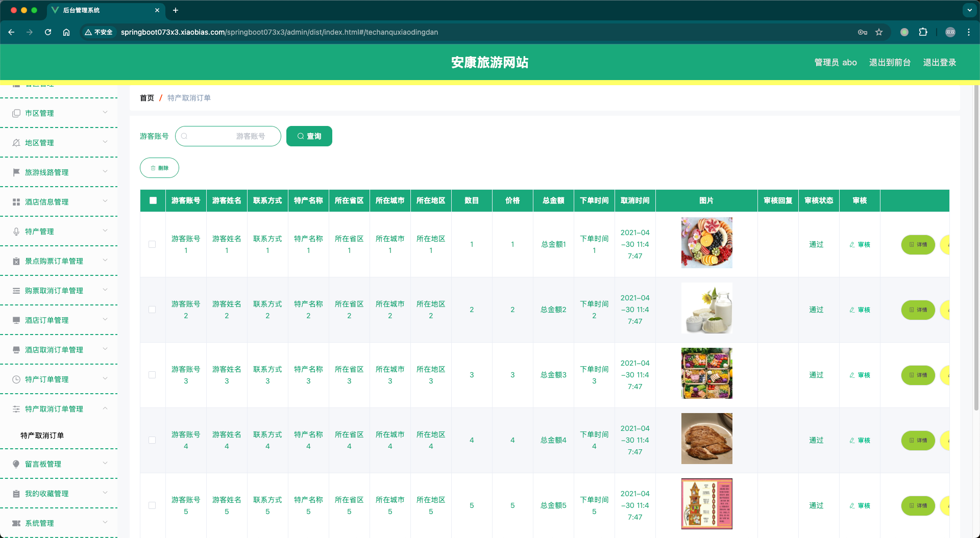
Task: Open the 酒店取消订单管理 menu
Action: click(59, 350)
